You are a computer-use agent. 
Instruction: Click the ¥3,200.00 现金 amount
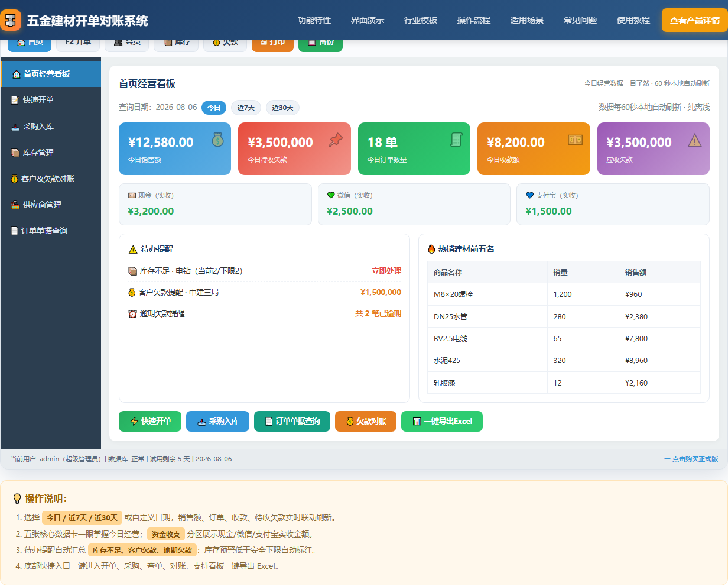151,211
